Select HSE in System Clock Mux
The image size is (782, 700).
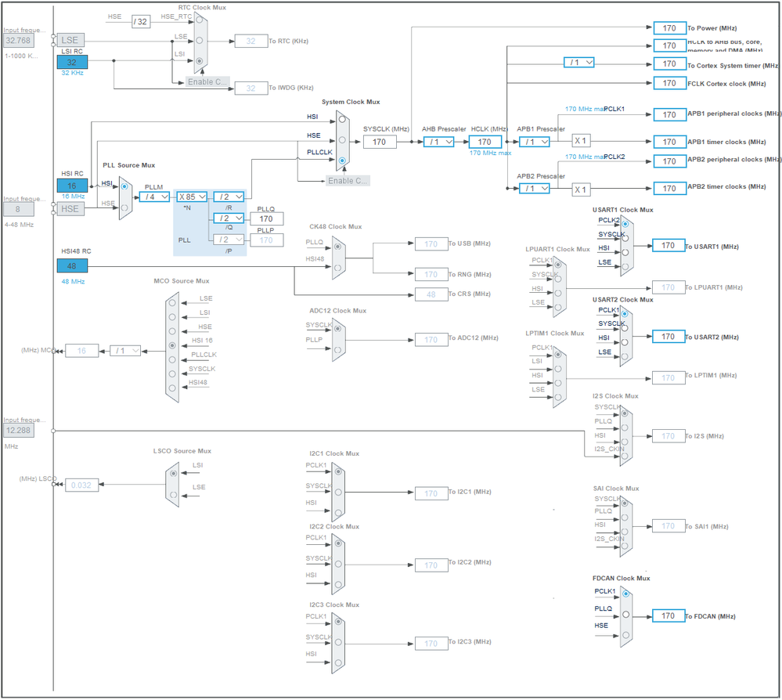tap(342, 140)
